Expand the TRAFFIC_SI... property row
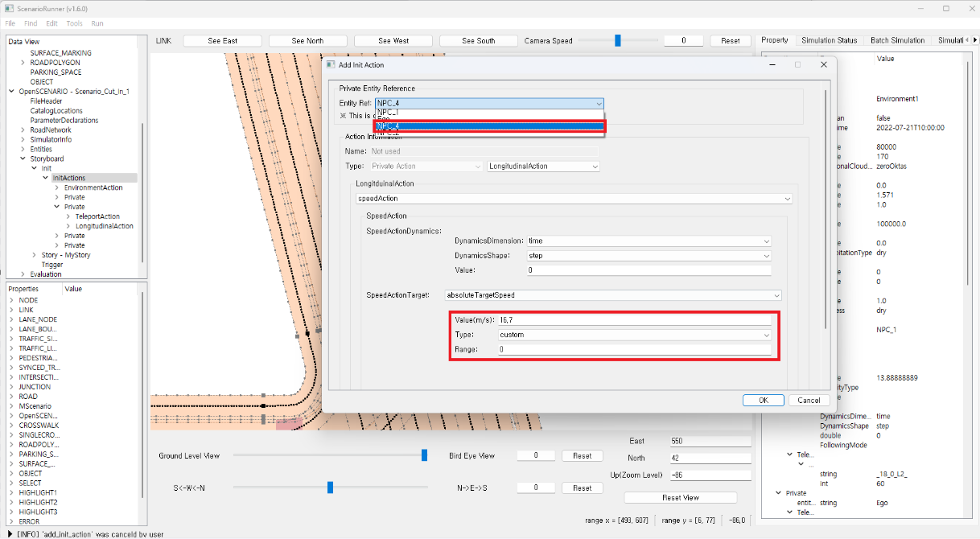This screenshot has height=539, width=980. click(11, 339)
